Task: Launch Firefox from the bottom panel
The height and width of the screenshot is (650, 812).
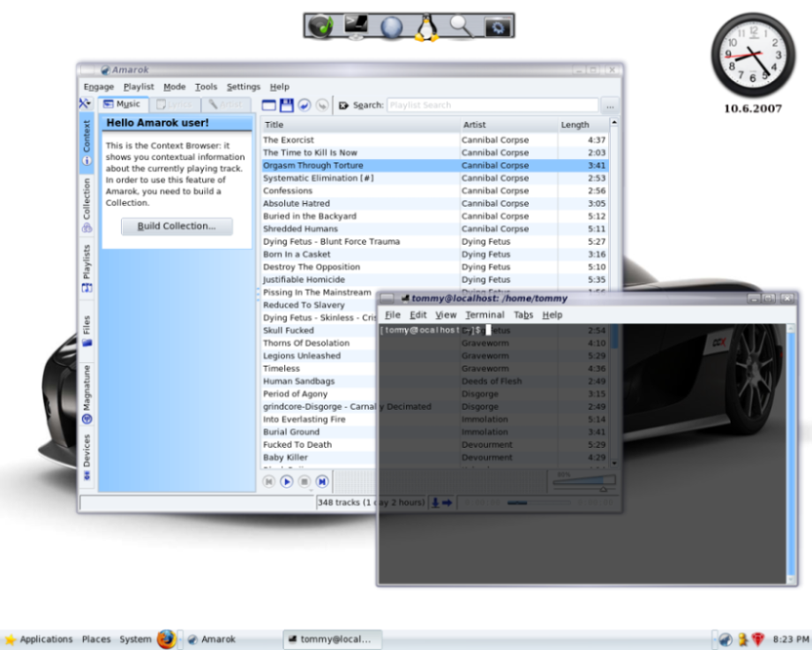Action: [x=166, y=639]
